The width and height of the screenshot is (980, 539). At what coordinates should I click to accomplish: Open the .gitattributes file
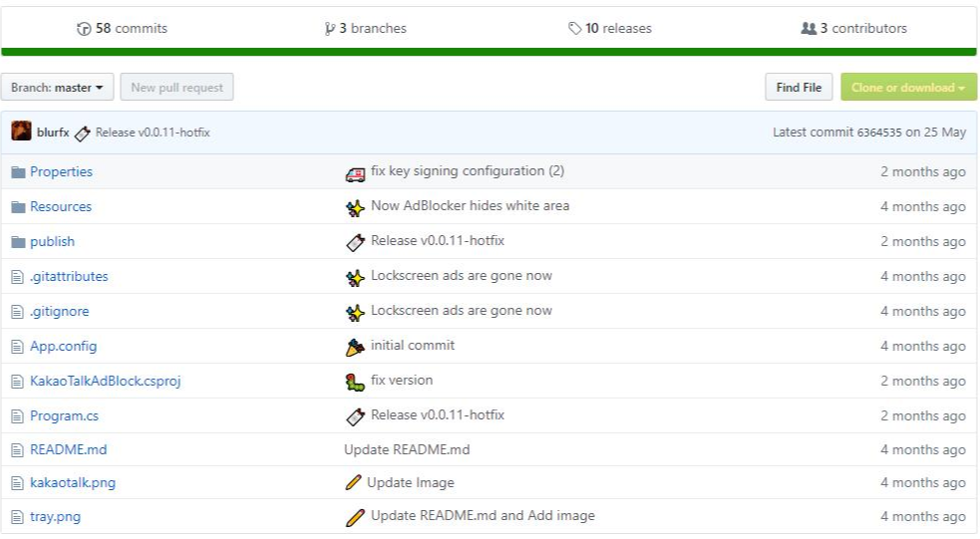coord(69,276)
